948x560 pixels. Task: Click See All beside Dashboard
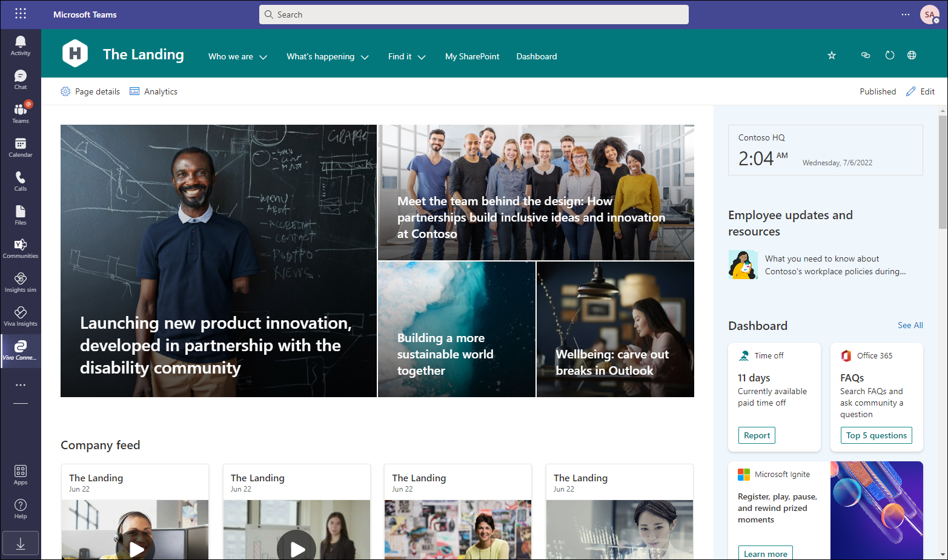click(910, 325)
